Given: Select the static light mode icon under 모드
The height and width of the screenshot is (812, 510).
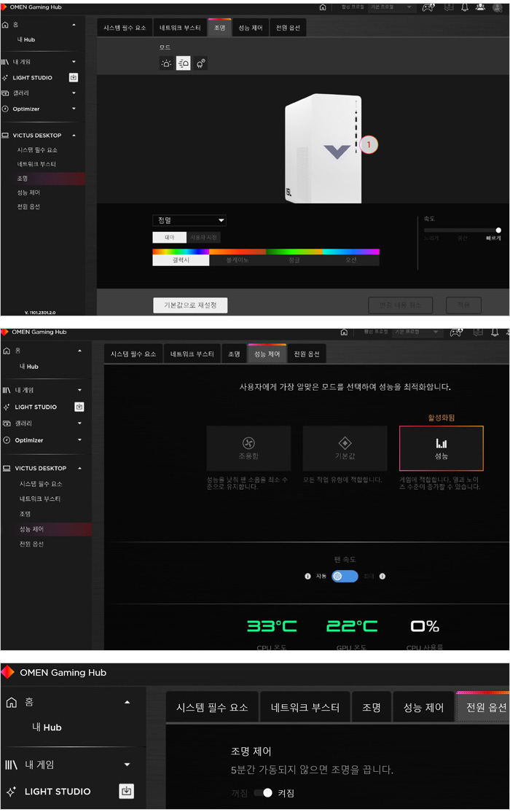Looking at the screenshot, I should tap(166, 63).
